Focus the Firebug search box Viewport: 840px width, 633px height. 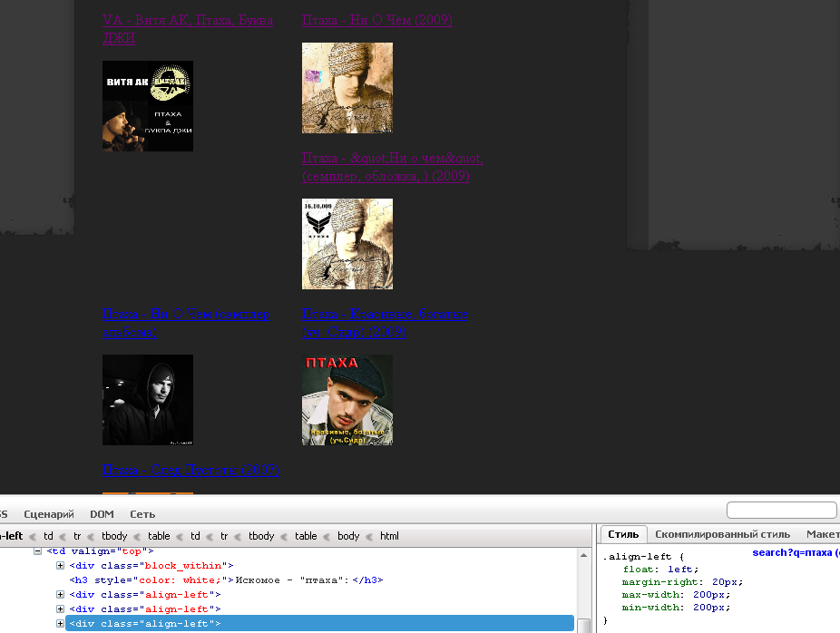(x=782, y=511)
